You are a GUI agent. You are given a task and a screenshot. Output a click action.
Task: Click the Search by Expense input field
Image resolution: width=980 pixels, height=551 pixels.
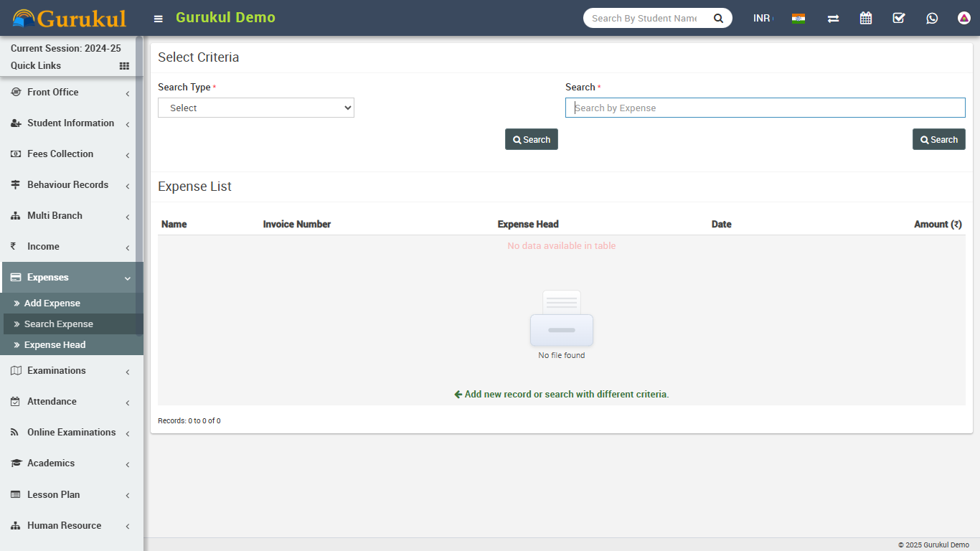765,108
